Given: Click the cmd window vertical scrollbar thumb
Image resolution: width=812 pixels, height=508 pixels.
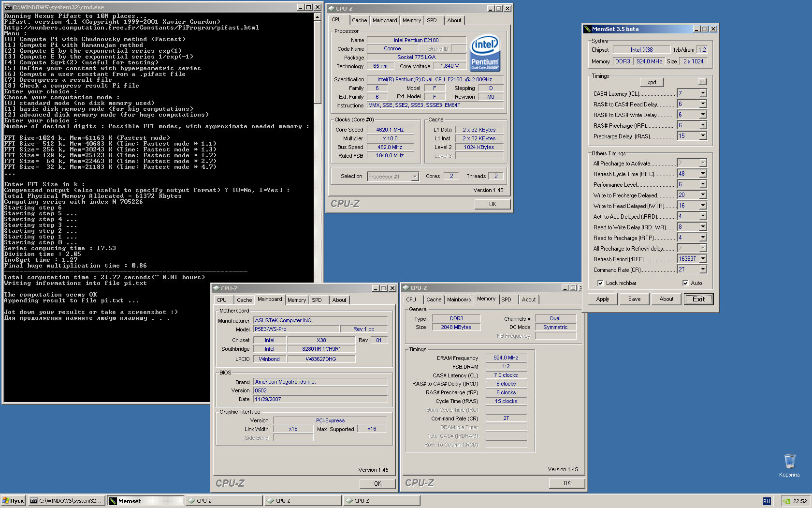Looking at the screenshot, I should tap(317, 62).
